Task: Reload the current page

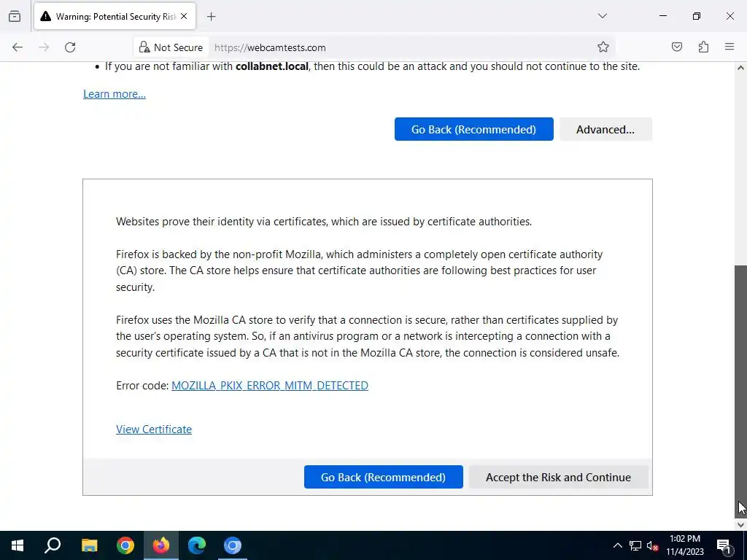Action: click(70, 47)
